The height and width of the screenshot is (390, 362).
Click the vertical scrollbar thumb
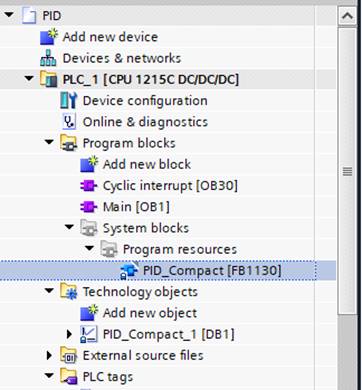click(347, 171)
